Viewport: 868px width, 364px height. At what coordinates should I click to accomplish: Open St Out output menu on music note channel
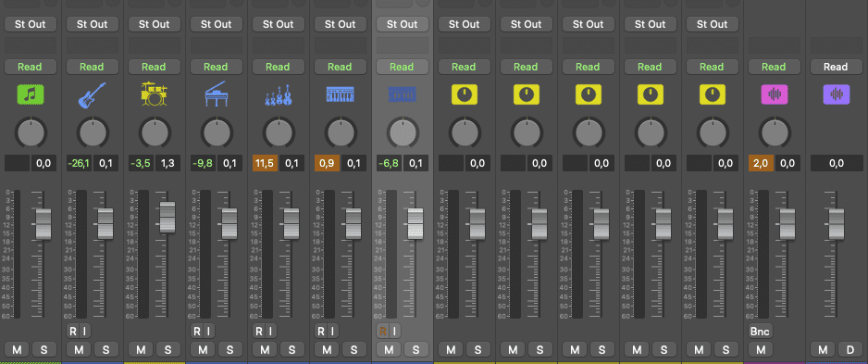30,24
